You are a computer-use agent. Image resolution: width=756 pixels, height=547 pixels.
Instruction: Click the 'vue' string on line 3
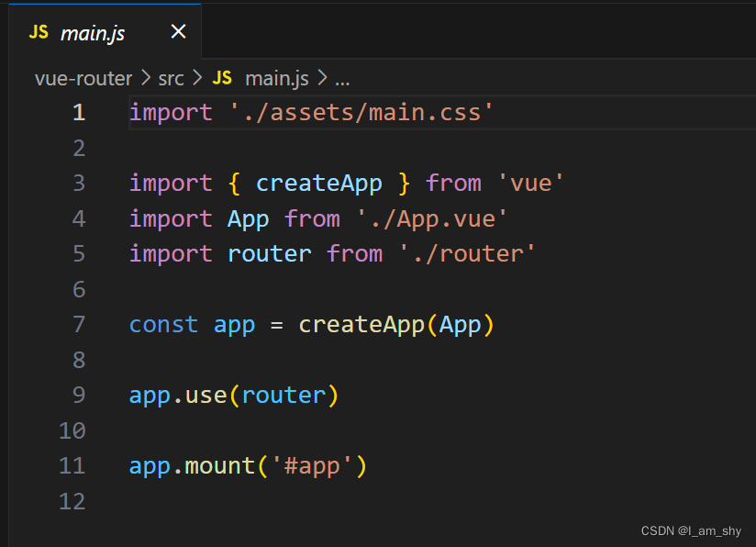(531, 184)
